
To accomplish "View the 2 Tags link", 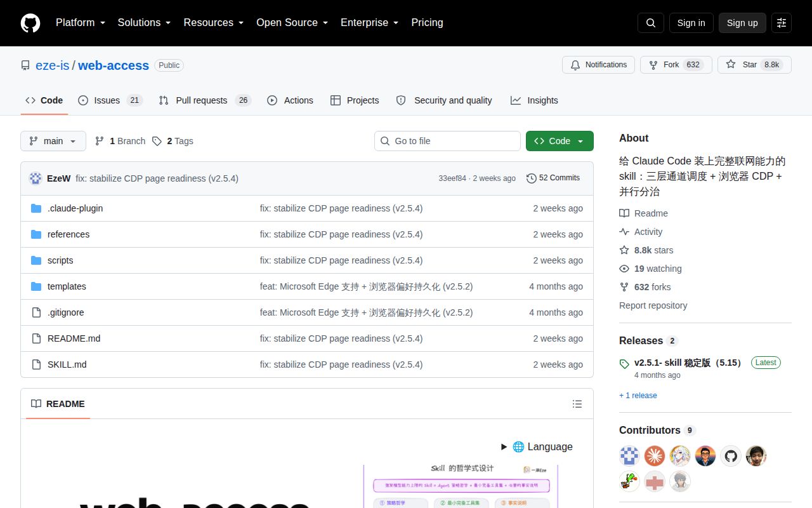I will point(173,141).
